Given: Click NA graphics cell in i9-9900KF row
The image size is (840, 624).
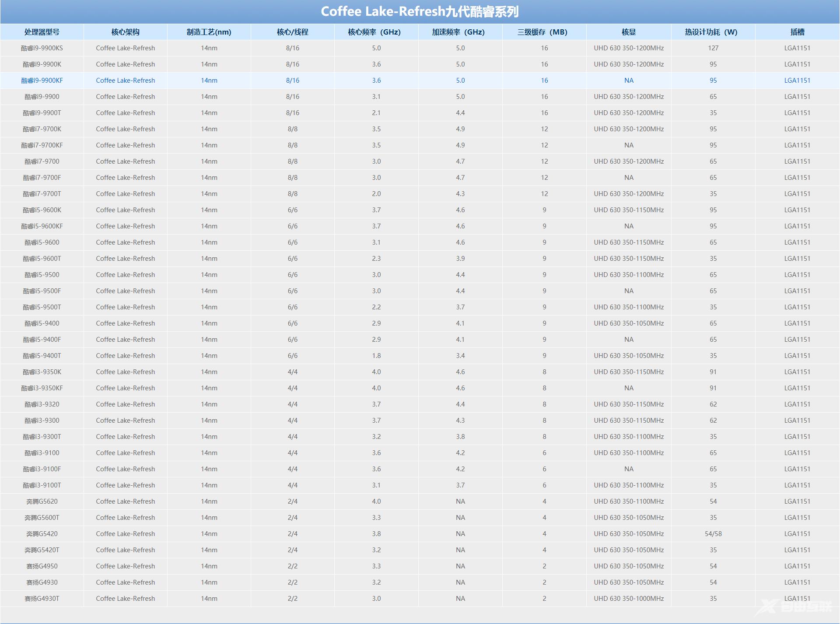Looking at the screenshot, I should click(629, 81).
